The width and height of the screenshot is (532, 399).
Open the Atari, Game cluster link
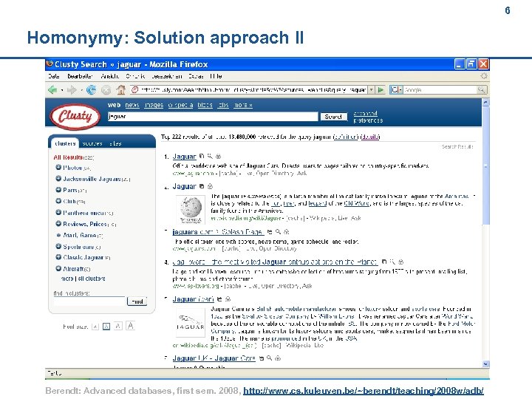coord(80,235)
